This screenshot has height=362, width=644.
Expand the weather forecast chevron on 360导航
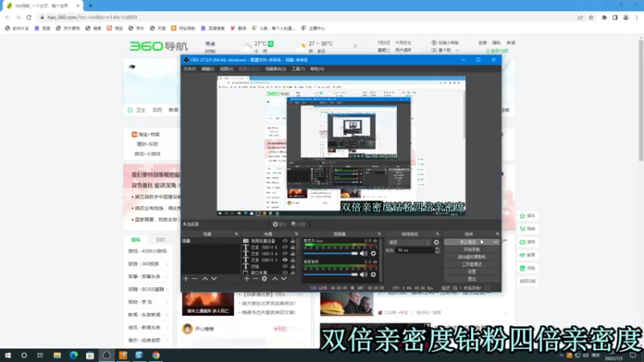[355, 47]
